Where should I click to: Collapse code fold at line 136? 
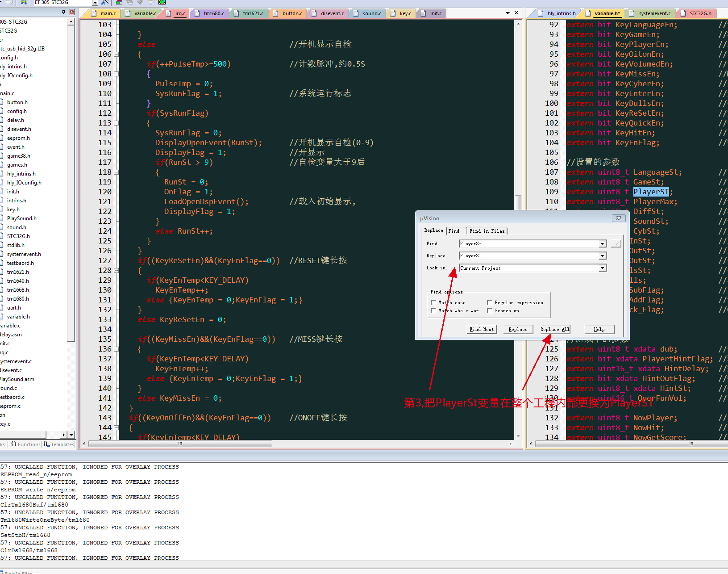point(116,349)
